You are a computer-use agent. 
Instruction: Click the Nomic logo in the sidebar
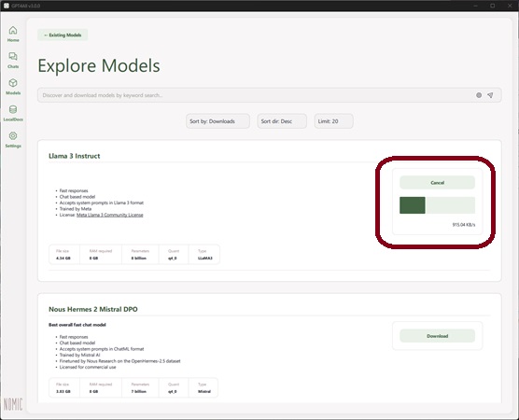pos(13,404)
